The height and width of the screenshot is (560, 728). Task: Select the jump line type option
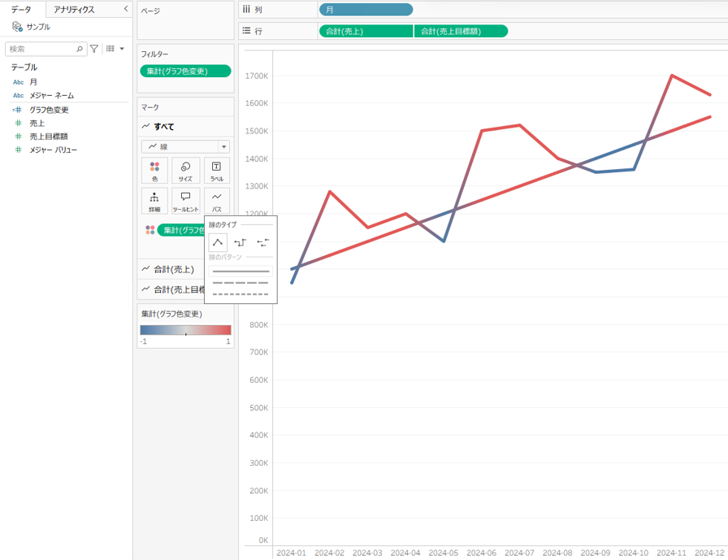262,242
